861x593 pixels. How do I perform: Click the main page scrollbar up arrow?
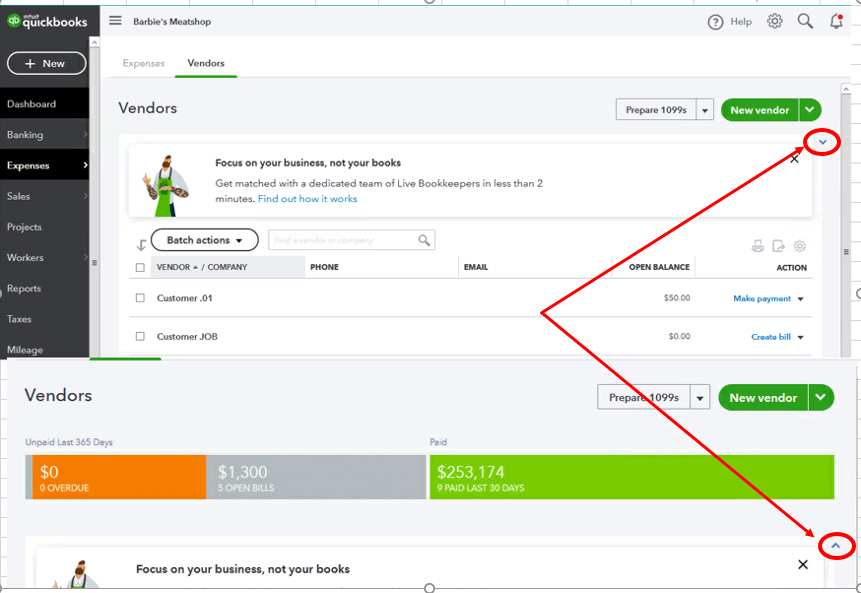coord(846,88)
